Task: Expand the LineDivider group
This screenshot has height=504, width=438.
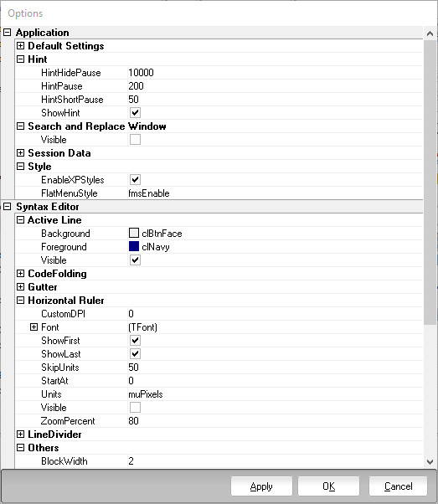Action: [x=20, y=435]
